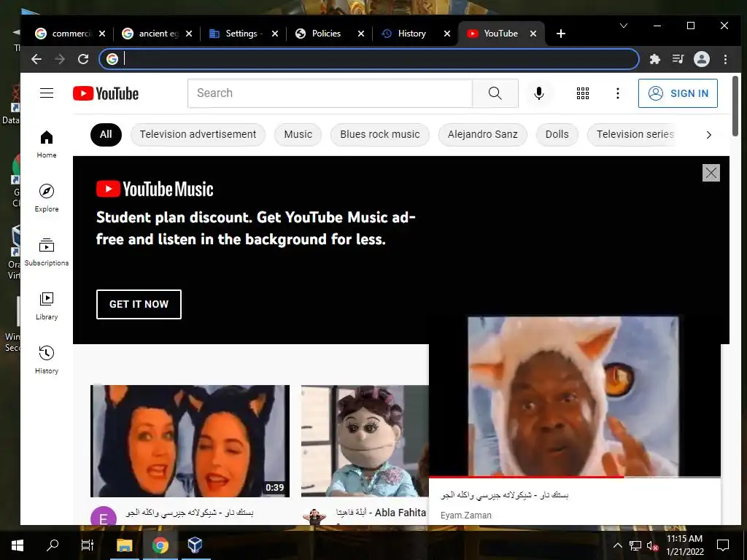Show hidden system tray icons
747x560 pixels.
(617, 545)
